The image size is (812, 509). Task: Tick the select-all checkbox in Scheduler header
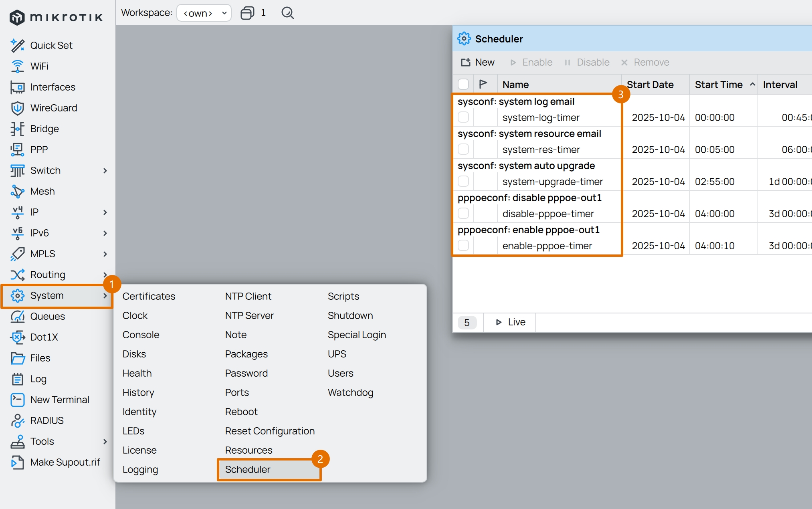(463, 84)
